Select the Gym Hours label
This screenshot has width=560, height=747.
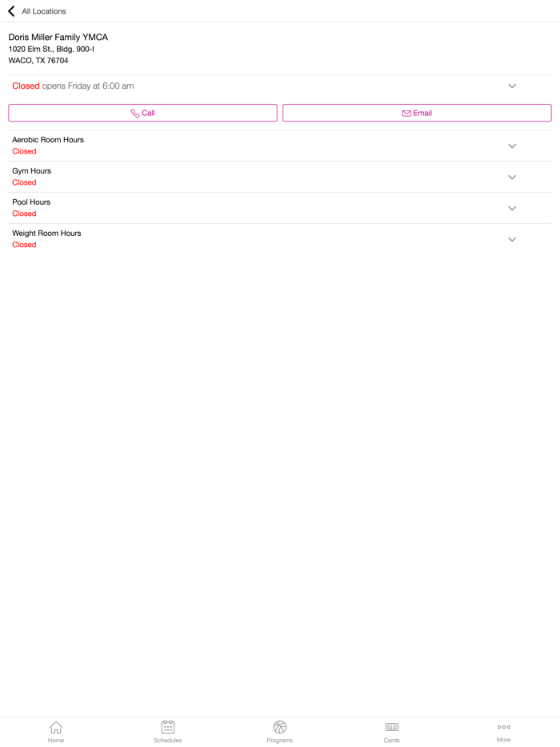(31, 171)
